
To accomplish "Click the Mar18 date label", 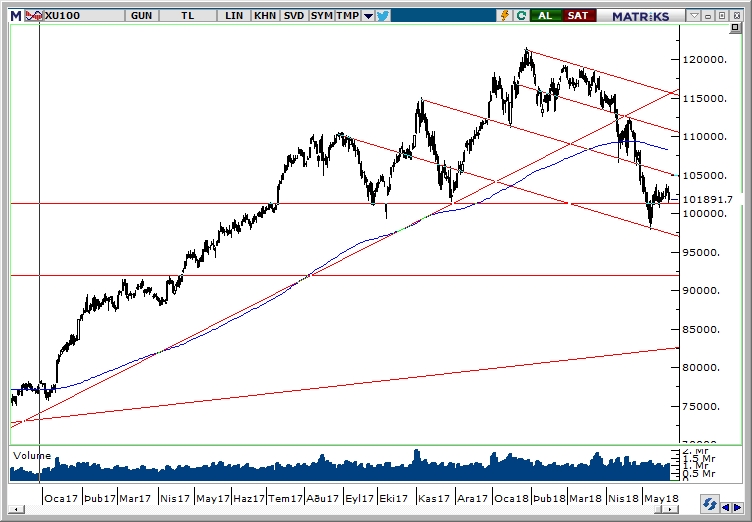I will 586,498.
